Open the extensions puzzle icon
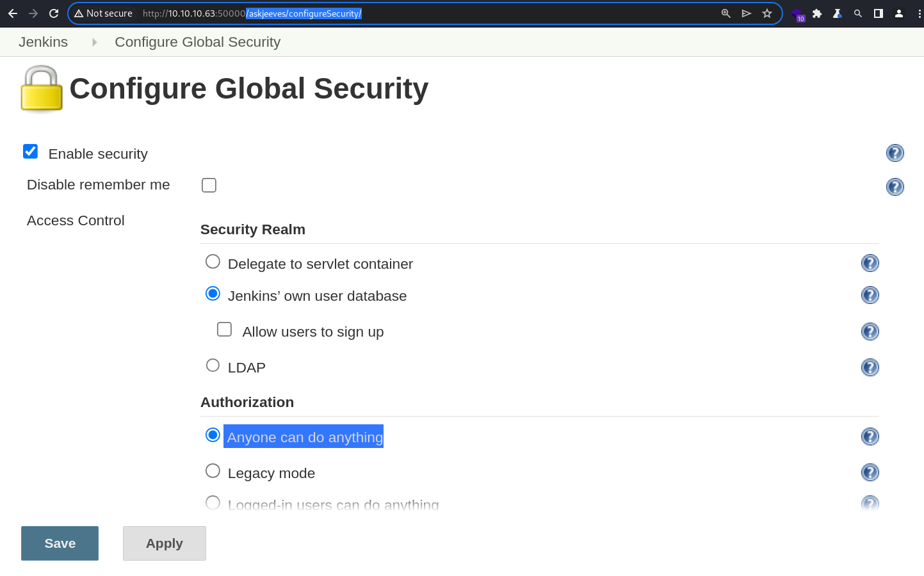The height and width of the screenshot is (576, 924). (x=817, y=13)
